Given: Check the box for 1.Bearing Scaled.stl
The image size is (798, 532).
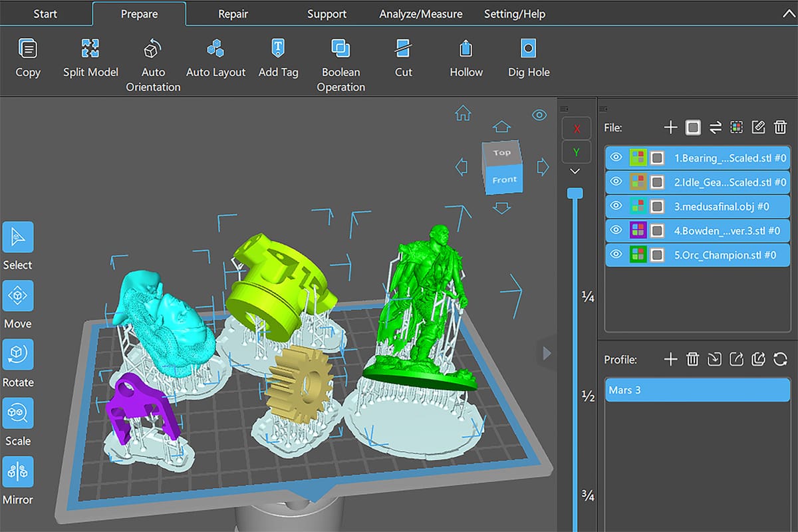Looking at the screenshot, I should point(657,158).
